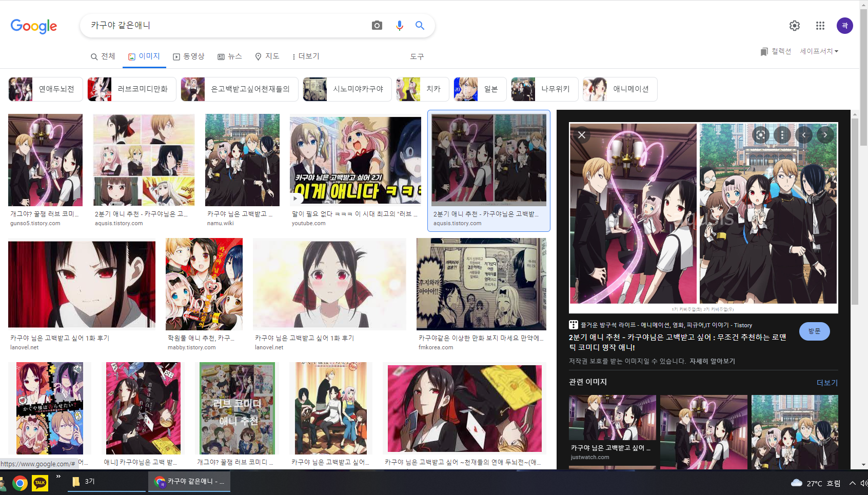Image resolution: width=868 pixels, height=495 pixels.
Task: Go to the next image in preview
Action: click(x=825, y=135)
